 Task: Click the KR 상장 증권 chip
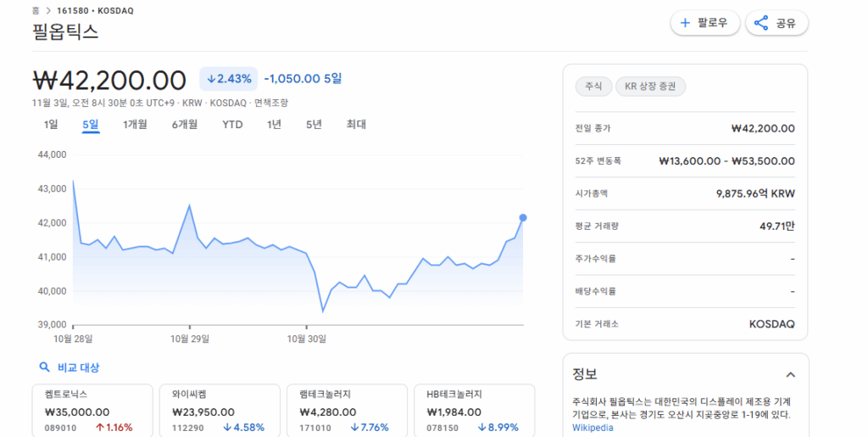point(650,87)
